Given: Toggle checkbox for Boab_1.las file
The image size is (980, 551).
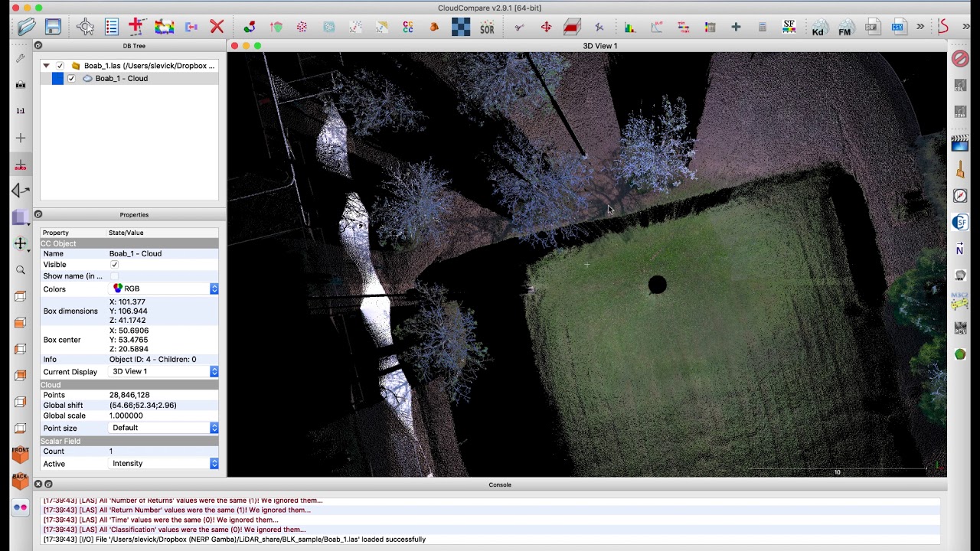Looking at the screenshot, I should click(x=60, y=66).
